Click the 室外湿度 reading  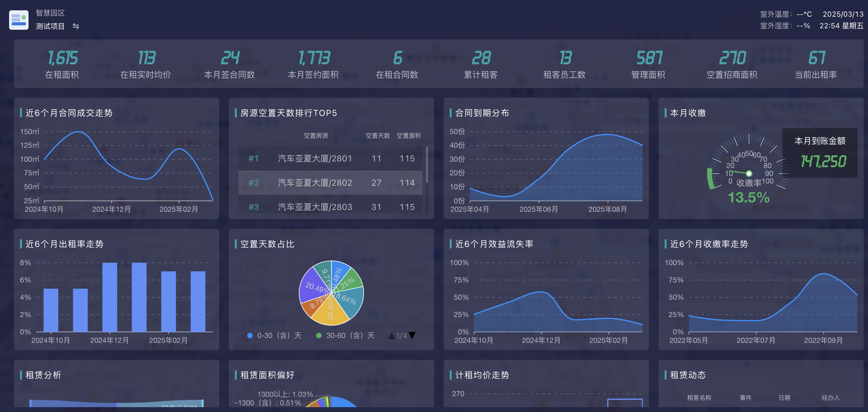785,25
